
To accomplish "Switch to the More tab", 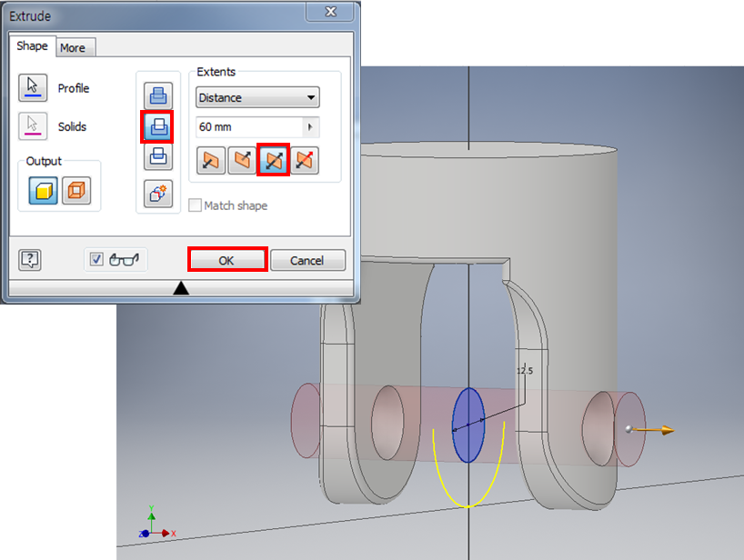I will pos(75,48).
